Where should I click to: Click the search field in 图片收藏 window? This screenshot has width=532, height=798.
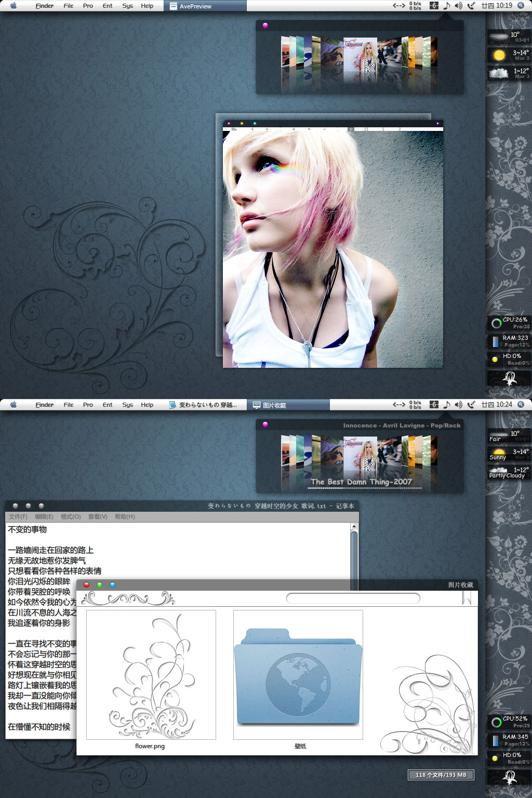coord(353,598)
